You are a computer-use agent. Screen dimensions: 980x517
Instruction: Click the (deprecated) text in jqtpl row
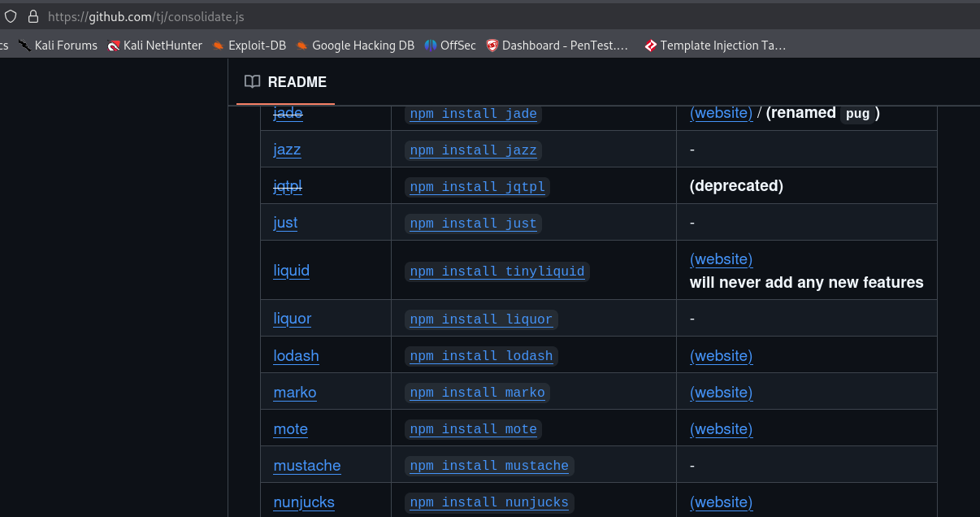tap(736, 186)
